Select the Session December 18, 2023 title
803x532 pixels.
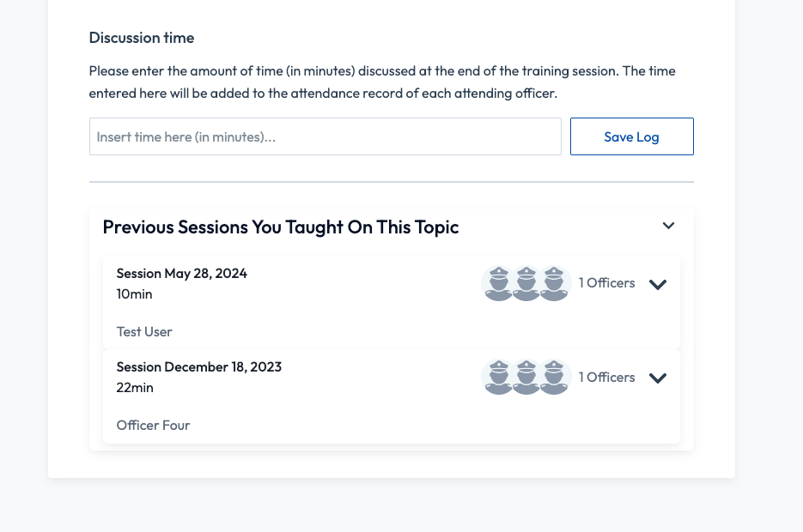point(198,367)
